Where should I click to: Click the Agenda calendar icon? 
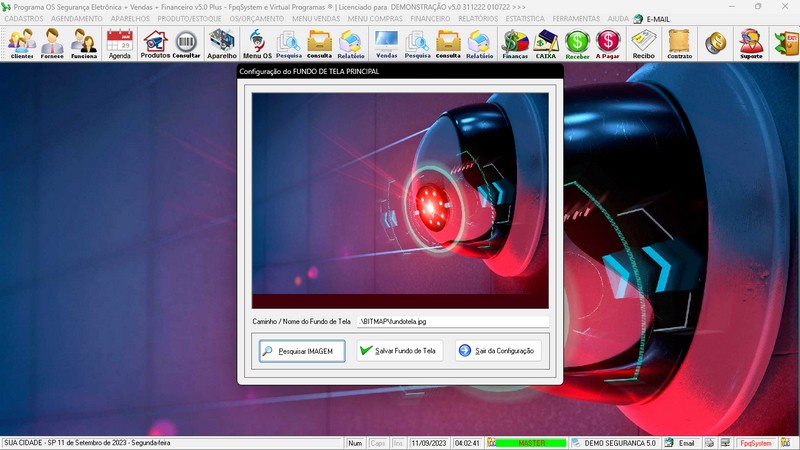pyautogui.click(x=120, y=44)
